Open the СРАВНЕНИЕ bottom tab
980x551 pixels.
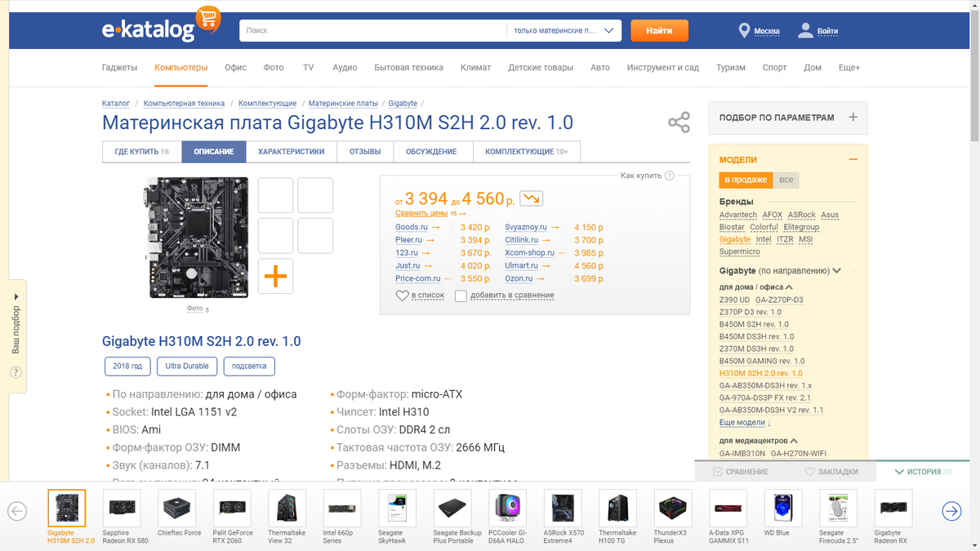click(x=741, y=472)
